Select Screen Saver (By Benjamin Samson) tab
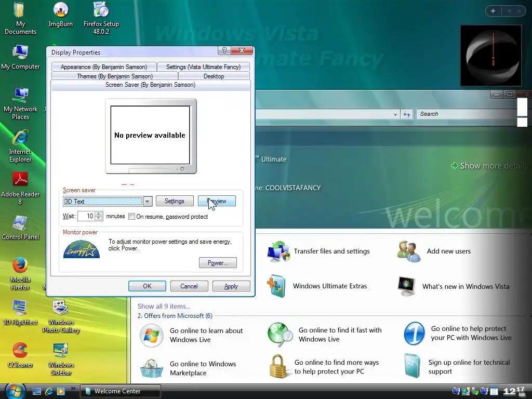The image size is (532, 399). (150, 85)
